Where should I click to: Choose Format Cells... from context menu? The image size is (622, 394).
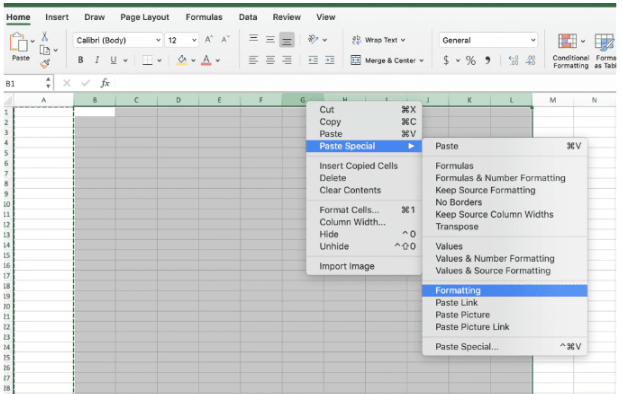click(364, 210)
